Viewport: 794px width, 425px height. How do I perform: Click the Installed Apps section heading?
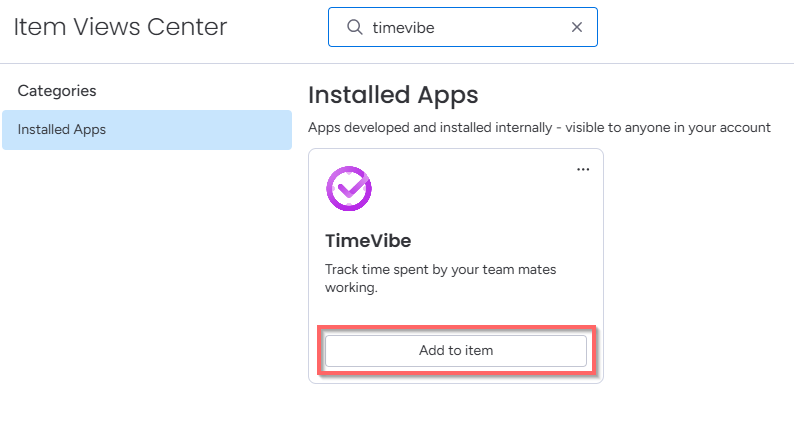(393, 95)
